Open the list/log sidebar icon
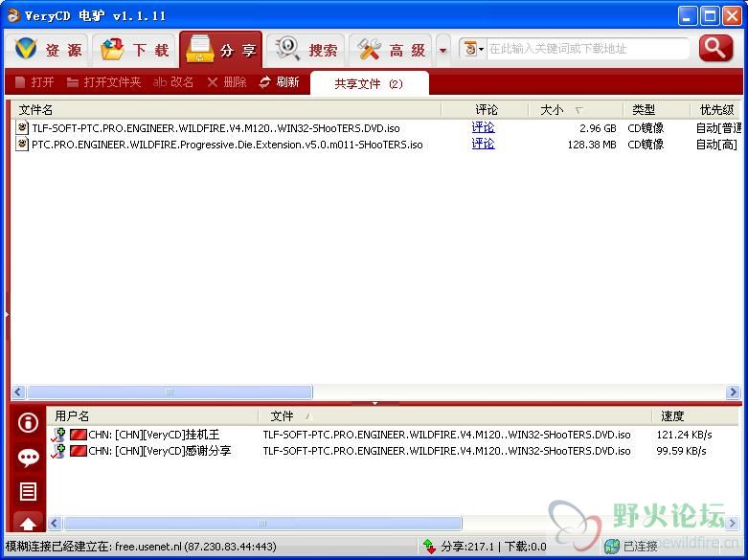748x560 pixels. (x=28, y=491)
